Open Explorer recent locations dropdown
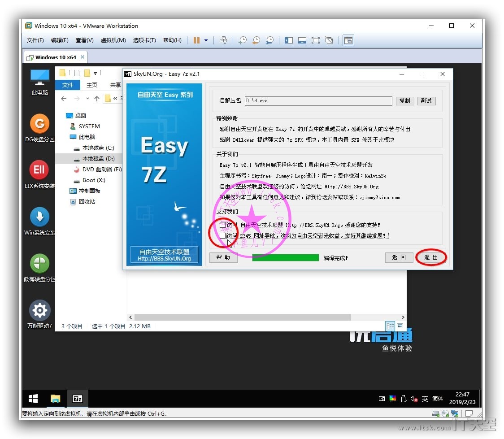 (x=87, y=99)
